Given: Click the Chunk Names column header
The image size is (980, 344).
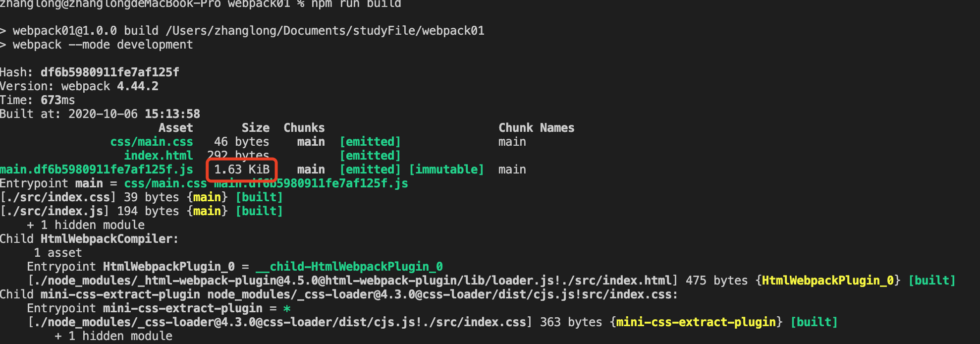Looking at the screenshot, I should pos(537,128).
